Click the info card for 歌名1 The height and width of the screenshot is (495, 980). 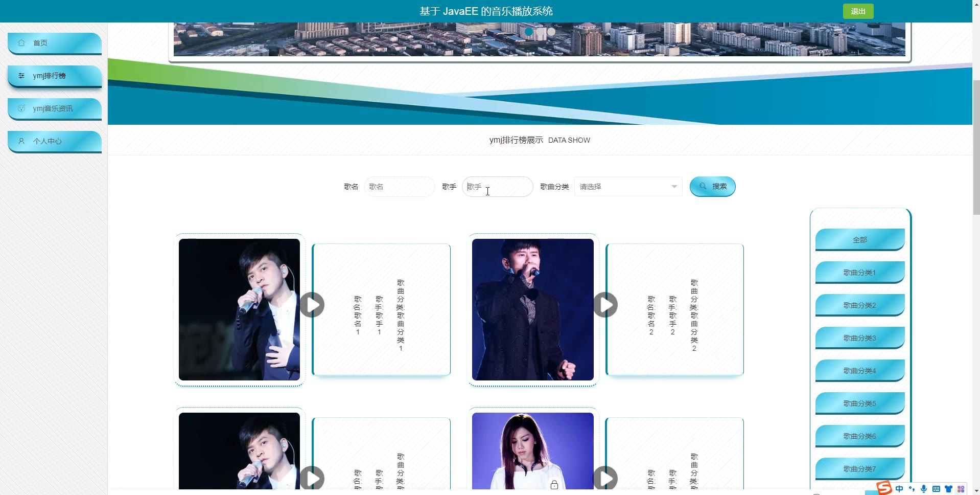coord(381,309)
